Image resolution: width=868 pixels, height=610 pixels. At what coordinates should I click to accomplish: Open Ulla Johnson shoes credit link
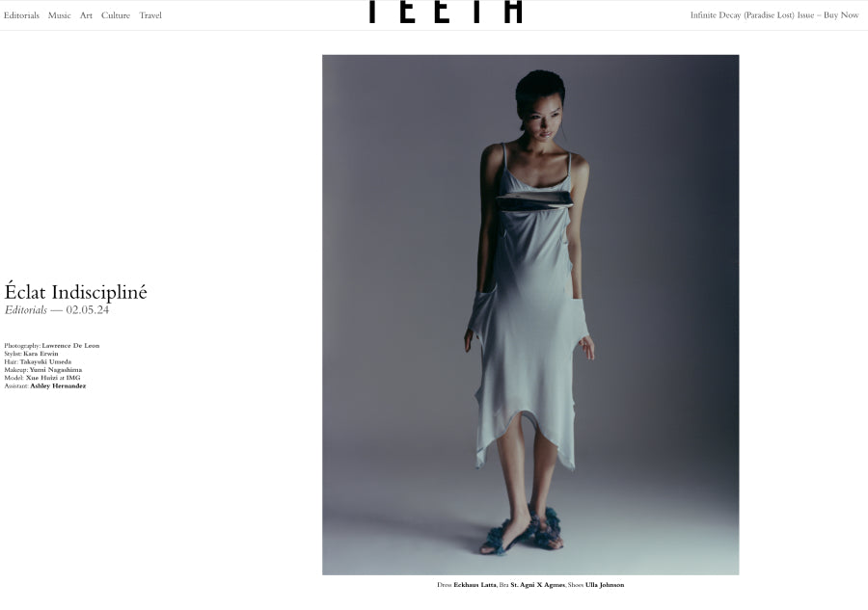pyautogui.click(x=605, y=585)
